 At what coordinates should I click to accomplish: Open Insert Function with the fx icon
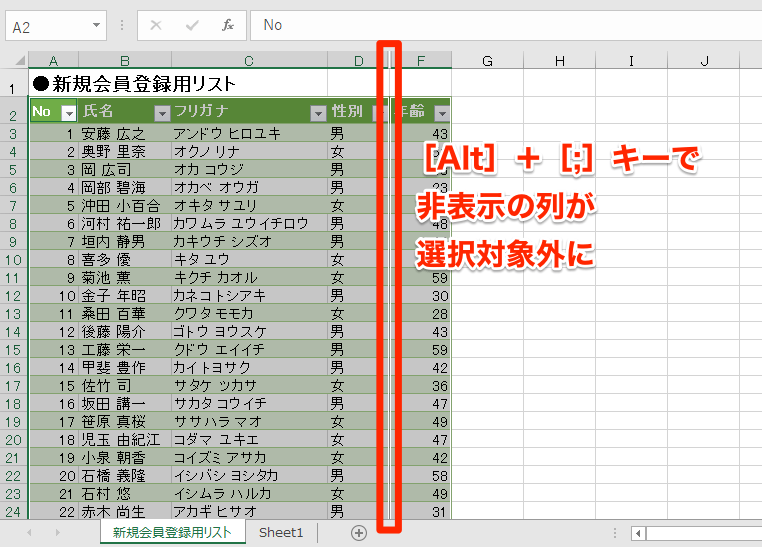(228, 25)
